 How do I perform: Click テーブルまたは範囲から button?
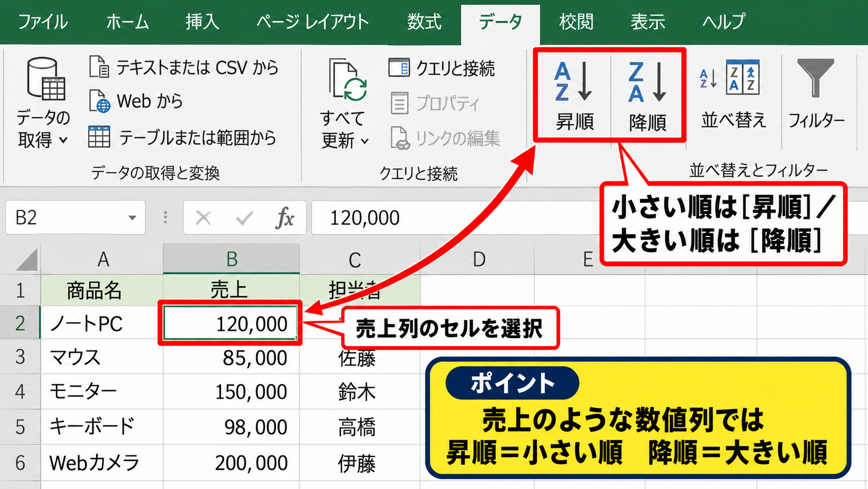(182, 138)
